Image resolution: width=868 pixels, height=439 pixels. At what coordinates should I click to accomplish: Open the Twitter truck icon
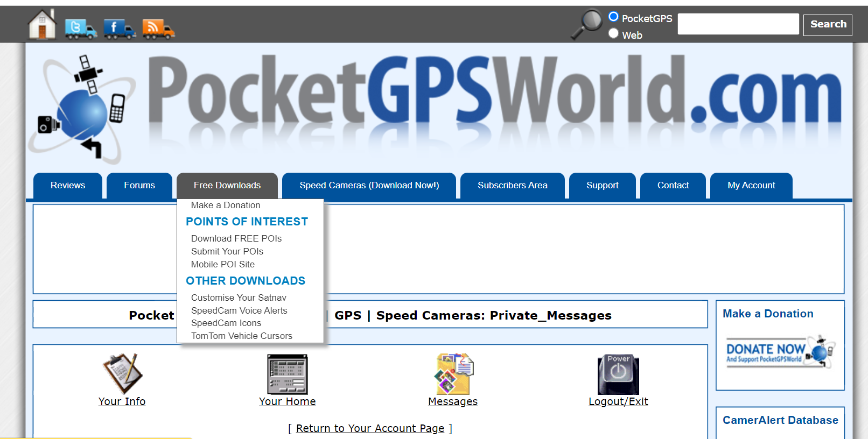tap(80, 29)
